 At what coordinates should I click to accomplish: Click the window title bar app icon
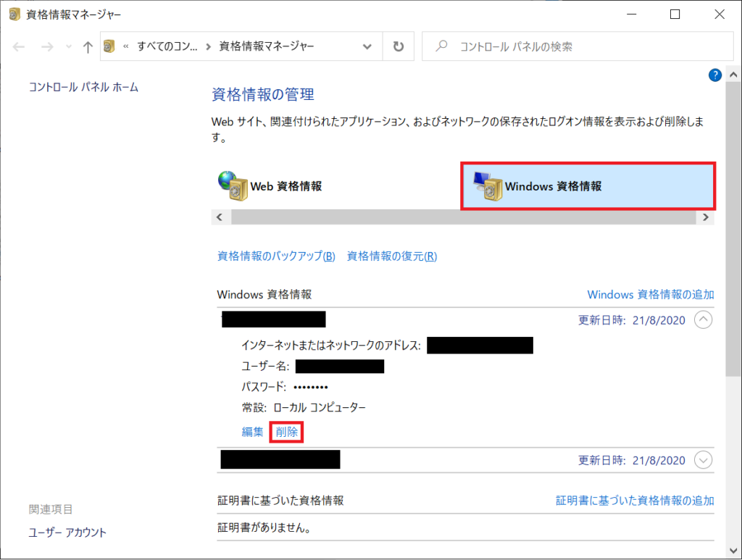coord(14,14)
